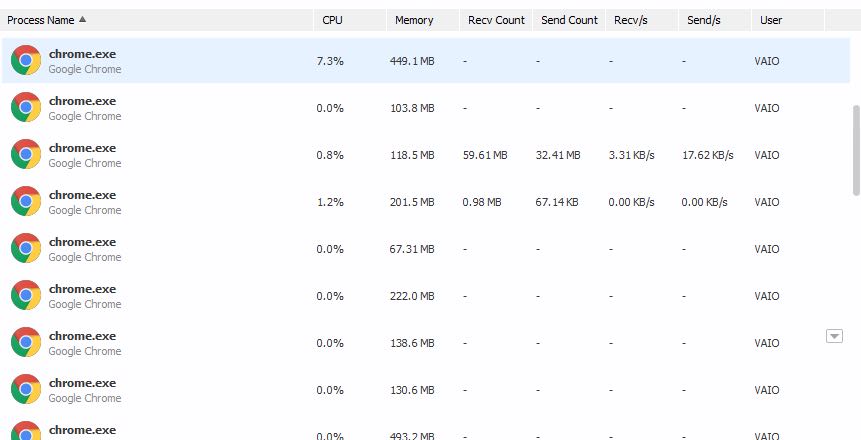Click the vertical scrollbar thumb
Screen dimensions: 861x440
[856, 150]
